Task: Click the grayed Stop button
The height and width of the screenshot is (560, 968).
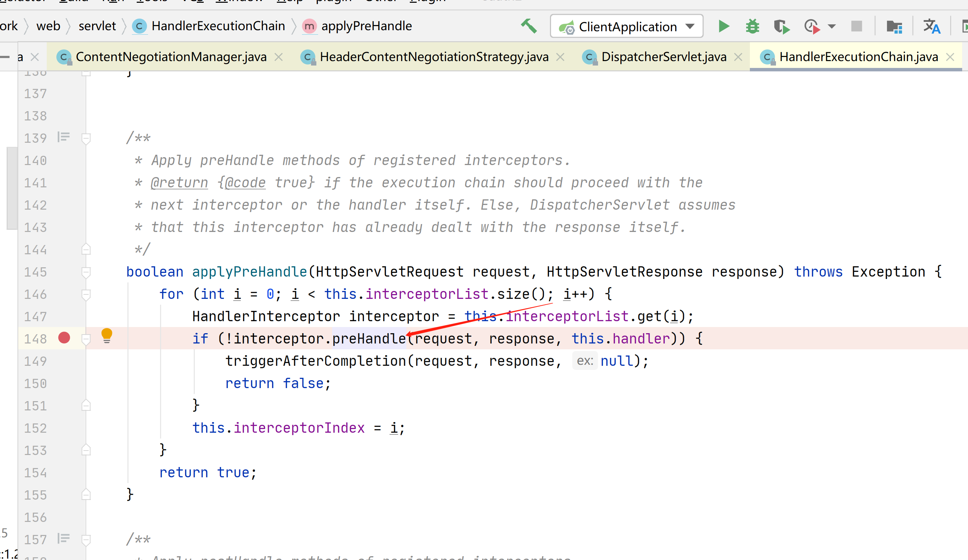Action: (856, 26)
